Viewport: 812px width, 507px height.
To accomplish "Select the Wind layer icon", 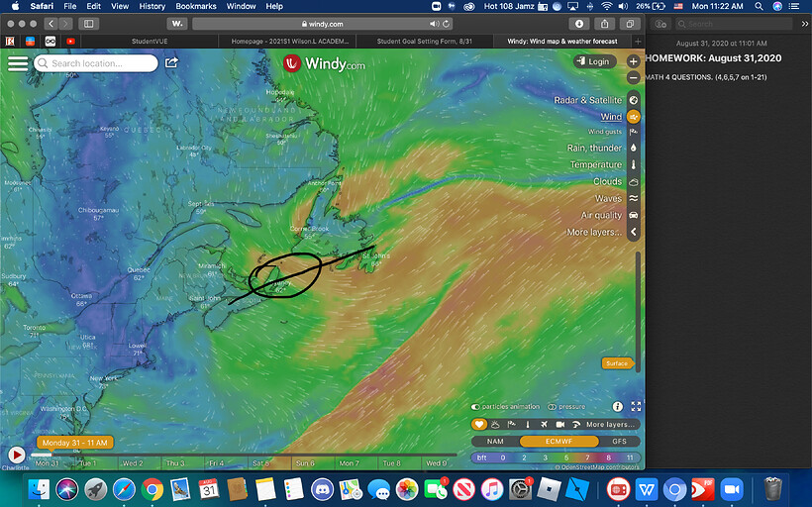I will 634,117.
